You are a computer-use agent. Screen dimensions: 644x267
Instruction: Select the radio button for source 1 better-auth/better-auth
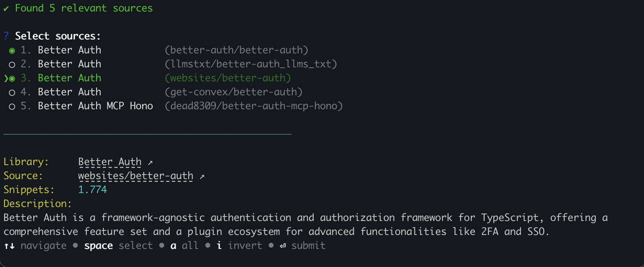click(x=12, y=50)
